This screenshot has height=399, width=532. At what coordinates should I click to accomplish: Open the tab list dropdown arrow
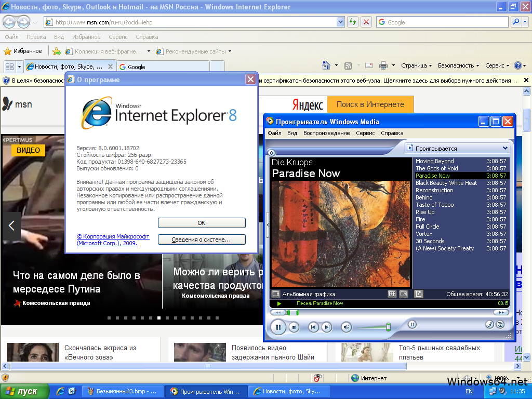tap(19, 66)
